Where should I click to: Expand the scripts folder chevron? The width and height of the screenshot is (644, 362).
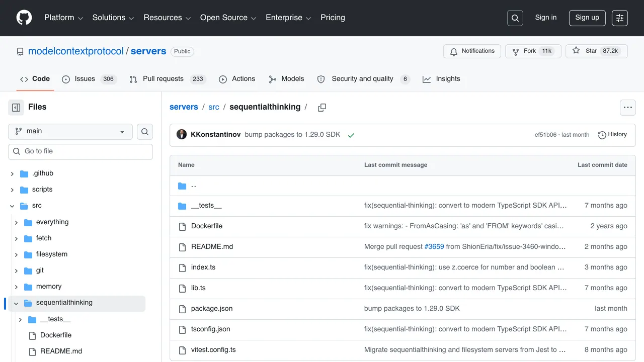(12, 190)
